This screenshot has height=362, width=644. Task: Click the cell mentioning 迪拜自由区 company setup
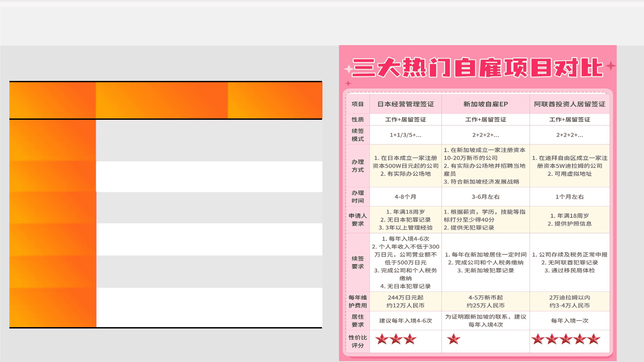[x=570, y=166]
